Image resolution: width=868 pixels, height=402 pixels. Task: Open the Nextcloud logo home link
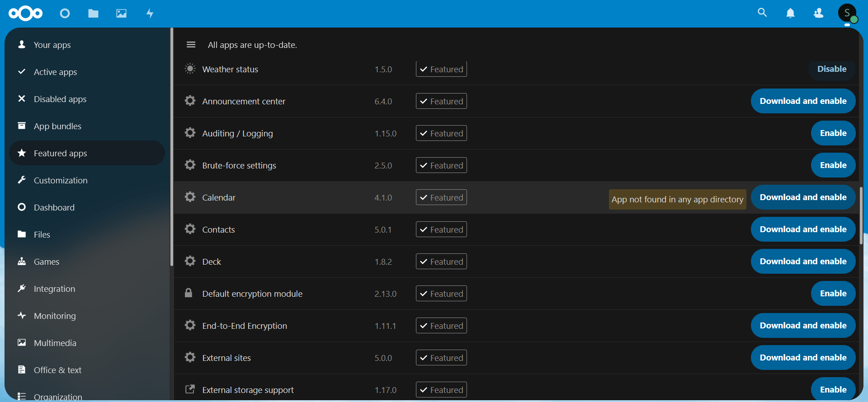26,14
